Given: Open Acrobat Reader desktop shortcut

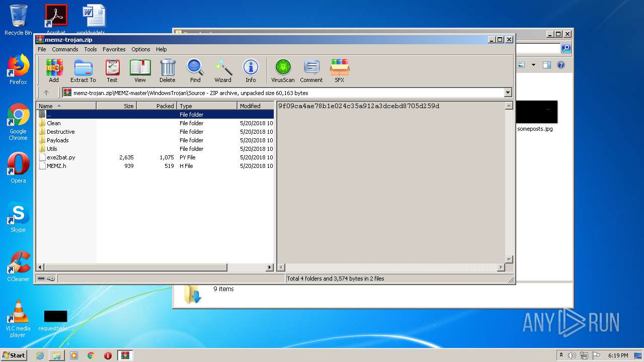Looking at the screenshot, I should click(56, 19).
